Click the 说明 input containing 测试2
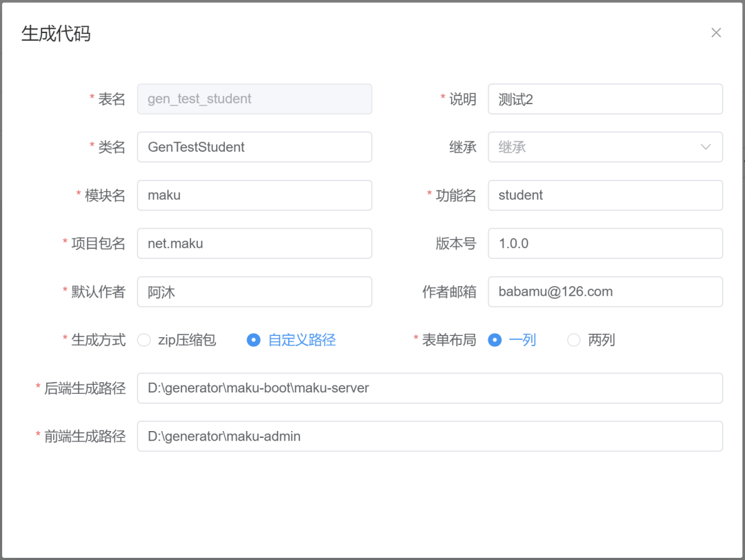 (605, 99)
